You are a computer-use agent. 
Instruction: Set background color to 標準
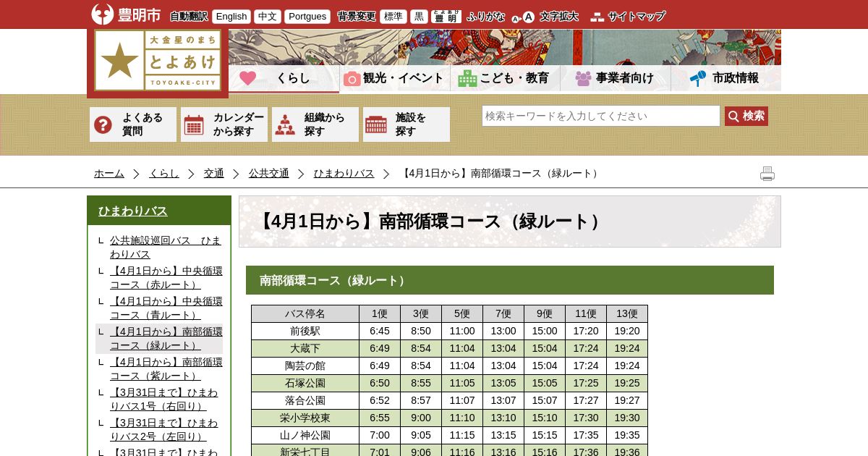tap(393, 17)
